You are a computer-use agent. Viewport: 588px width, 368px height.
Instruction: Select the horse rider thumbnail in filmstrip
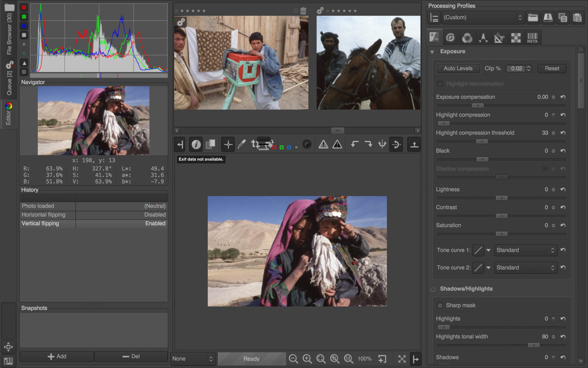click(368, 62)
